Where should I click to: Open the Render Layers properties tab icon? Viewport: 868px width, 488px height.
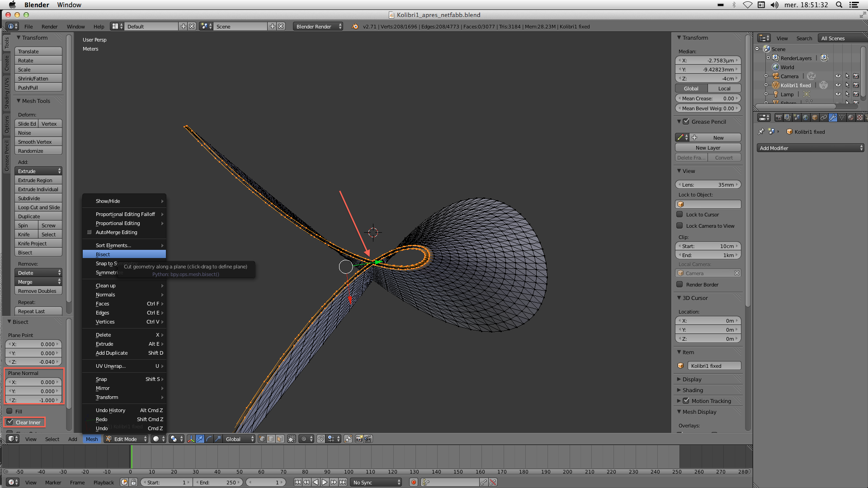(788, 117)
